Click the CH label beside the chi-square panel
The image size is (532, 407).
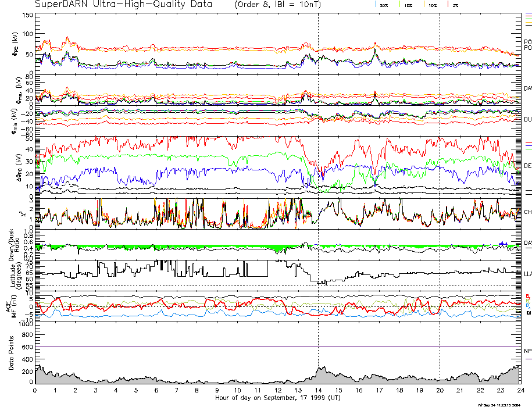tap(528, 212)
